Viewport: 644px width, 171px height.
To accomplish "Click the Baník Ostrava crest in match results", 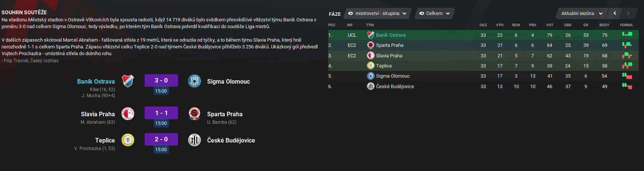I will click(128, 81).
